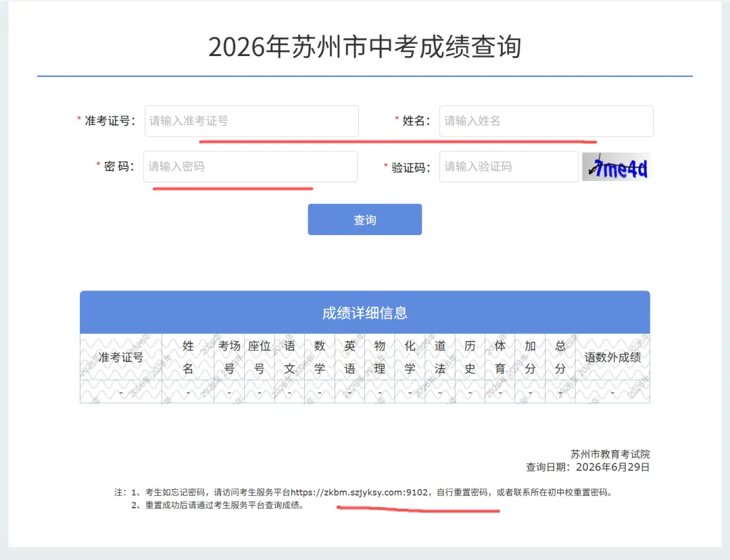The image size is (730, 560).
Task: Click the 物理 column header
Action: coord(379,357)
